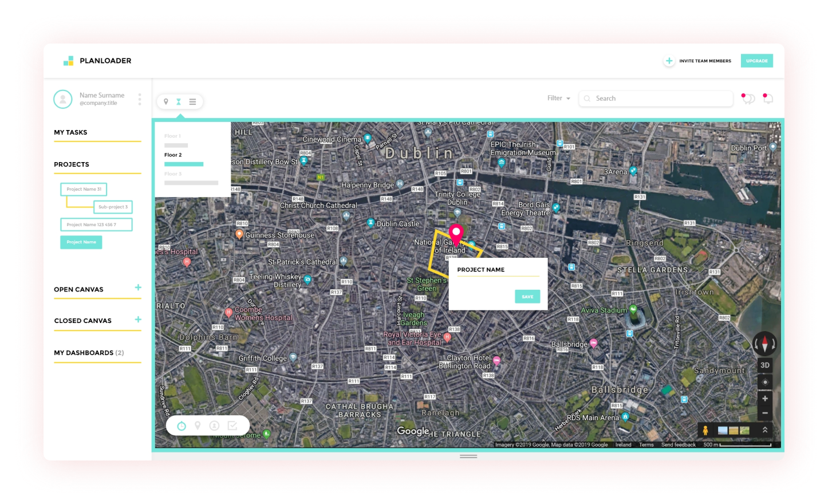Open the Projects section
Screen dimensions: 828x504
click(x=72, y=164)
